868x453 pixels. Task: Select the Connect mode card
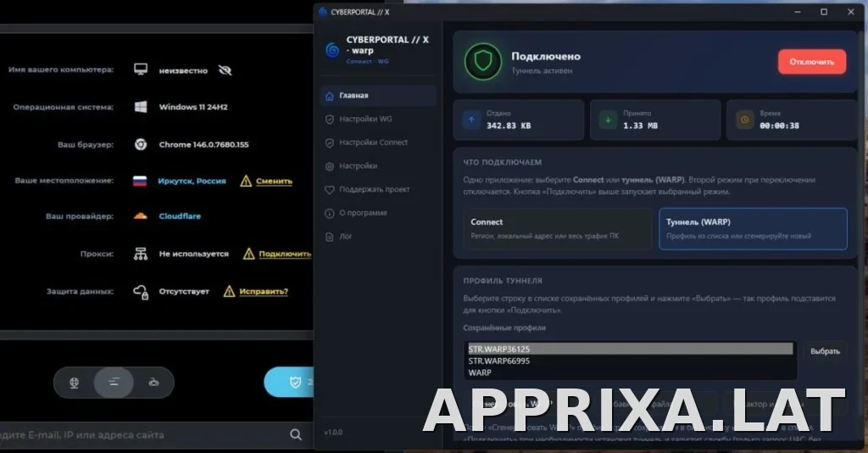point(558,229)
